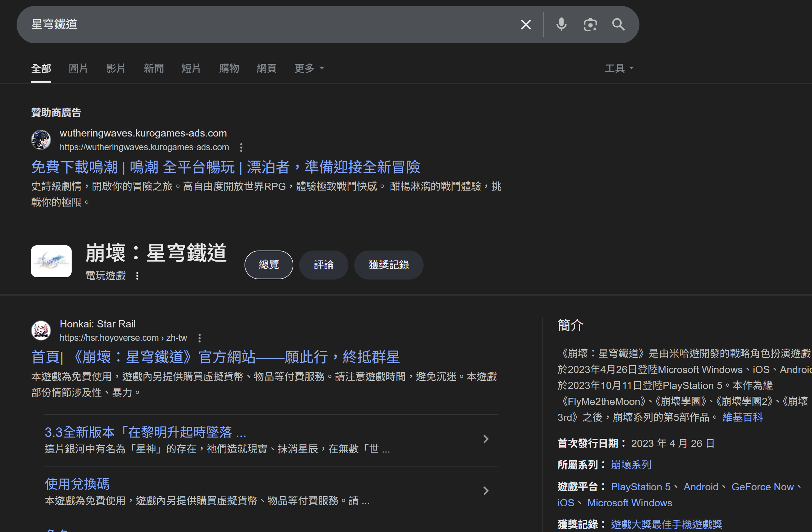The width and height of the screenshot is (812, 532).
Task: Open the options dots beside the wutheringwaves ad URL
Action: 241,148
